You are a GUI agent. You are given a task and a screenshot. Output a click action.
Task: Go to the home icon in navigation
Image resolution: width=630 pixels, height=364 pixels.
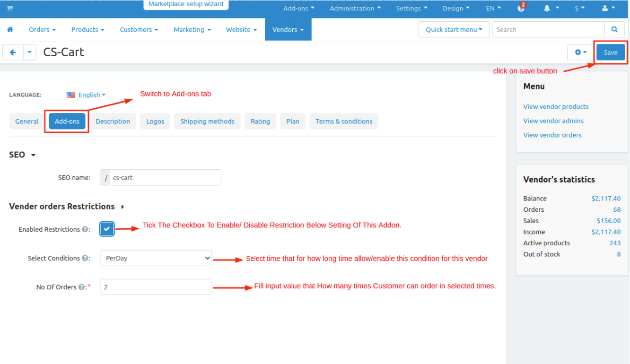(x=10, y=29)
